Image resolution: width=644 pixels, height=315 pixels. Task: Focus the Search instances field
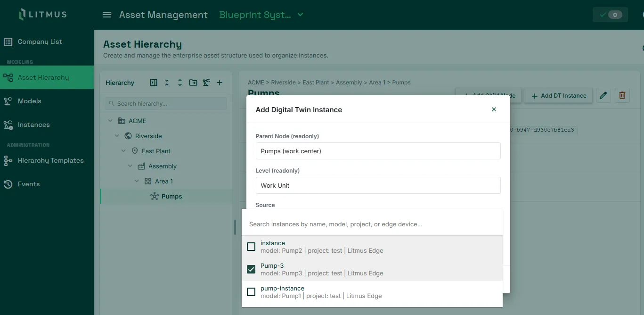point(372,224)
